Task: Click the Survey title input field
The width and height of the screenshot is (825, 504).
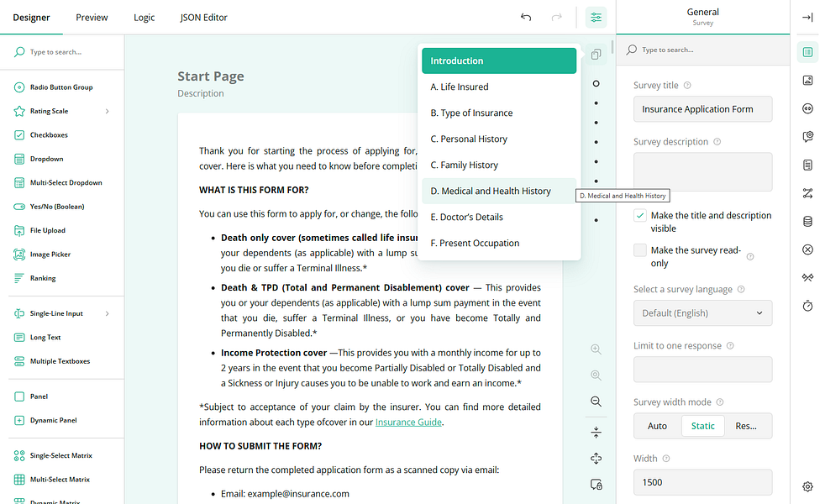Action: (x=702, y=109)
